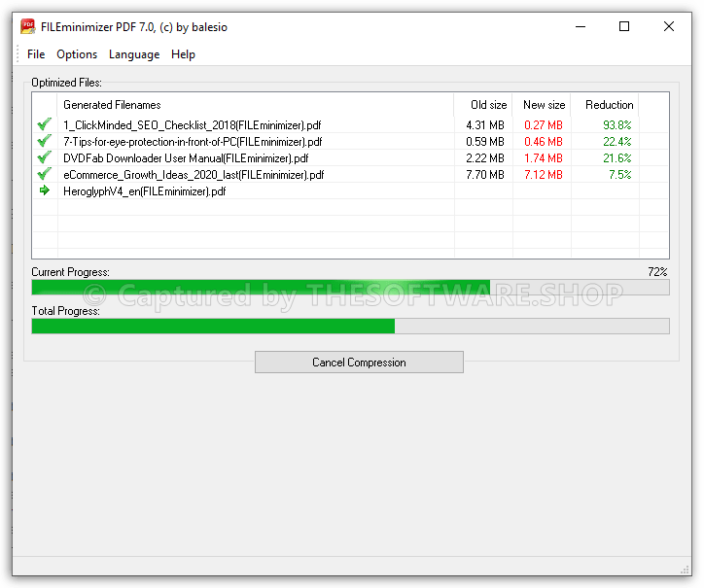Click green checkmark for 1_ClickMinded_SEO_Checklist file
The image size is (704, 588).
tap(44, 123)
